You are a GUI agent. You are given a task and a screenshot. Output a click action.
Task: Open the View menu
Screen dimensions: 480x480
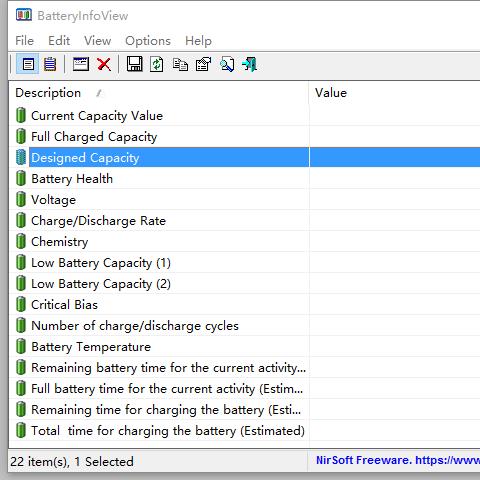pos(97,41)
